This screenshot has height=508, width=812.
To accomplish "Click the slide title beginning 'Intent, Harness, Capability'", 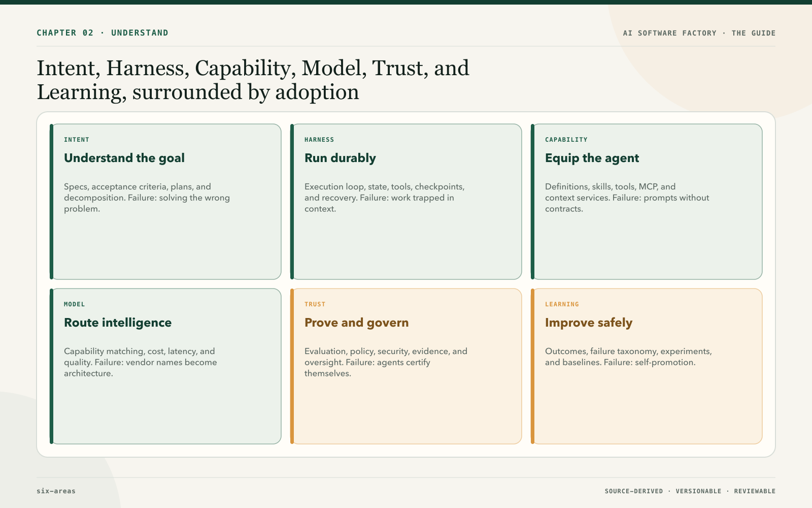I will 253,80.
